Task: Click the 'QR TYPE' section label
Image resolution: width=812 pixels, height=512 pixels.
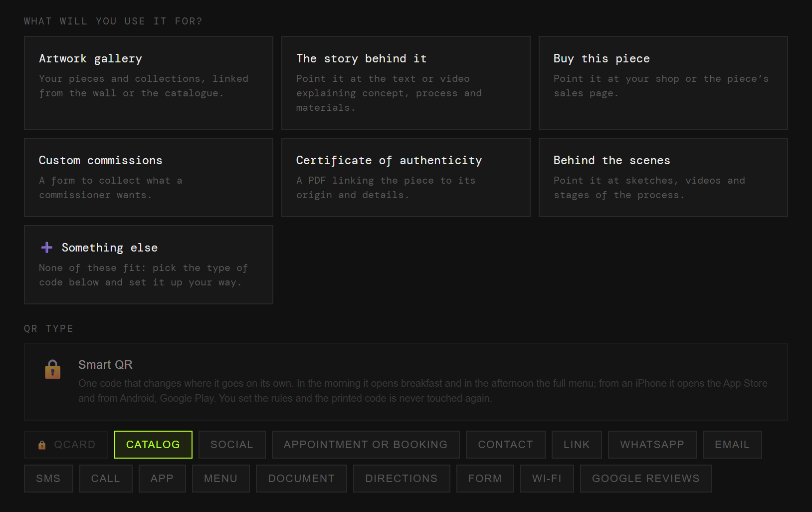Action: click(48, 328)
